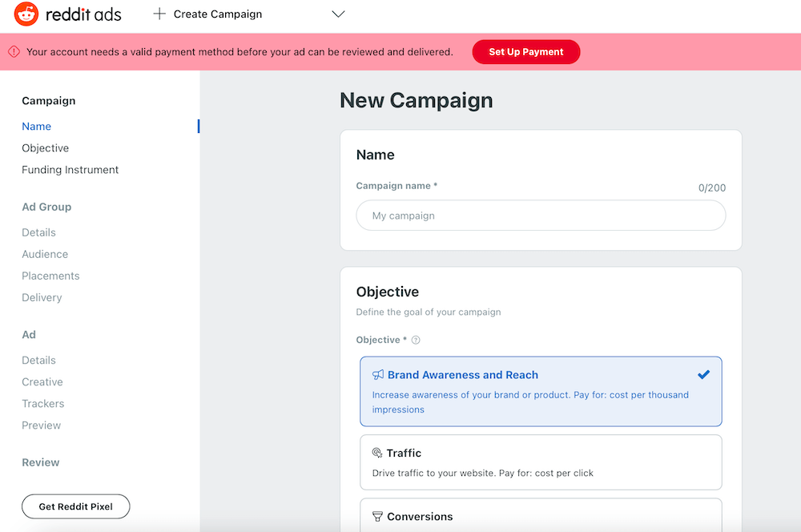Go to Funding Instrument in sidebar

[x=70, y=170]
